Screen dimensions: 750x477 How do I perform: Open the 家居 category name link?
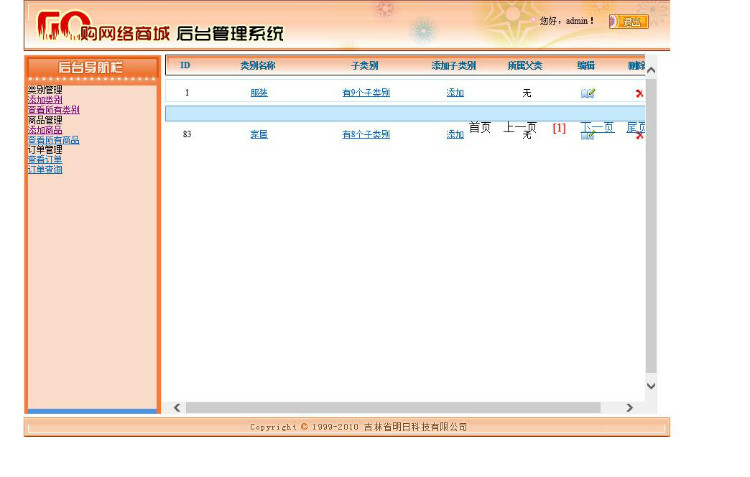click(259, 134)
